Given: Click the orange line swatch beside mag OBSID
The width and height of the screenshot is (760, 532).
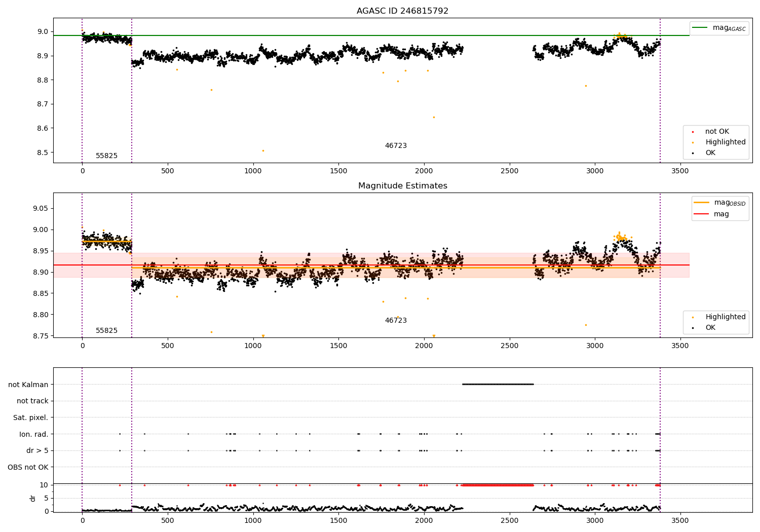Looking at the screenshot, I should (x=701, y=203).
